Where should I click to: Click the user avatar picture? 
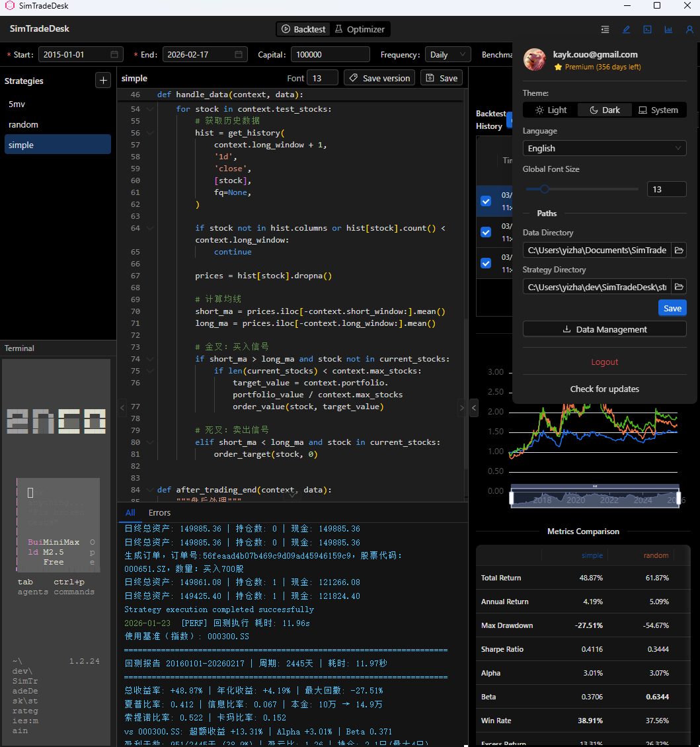click(x=535, y=59)
